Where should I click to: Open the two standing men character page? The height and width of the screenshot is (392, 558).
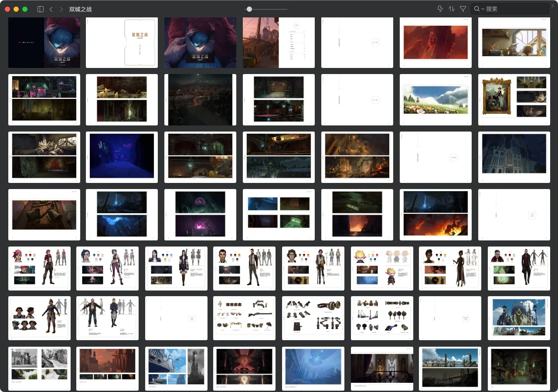(107, 318)
